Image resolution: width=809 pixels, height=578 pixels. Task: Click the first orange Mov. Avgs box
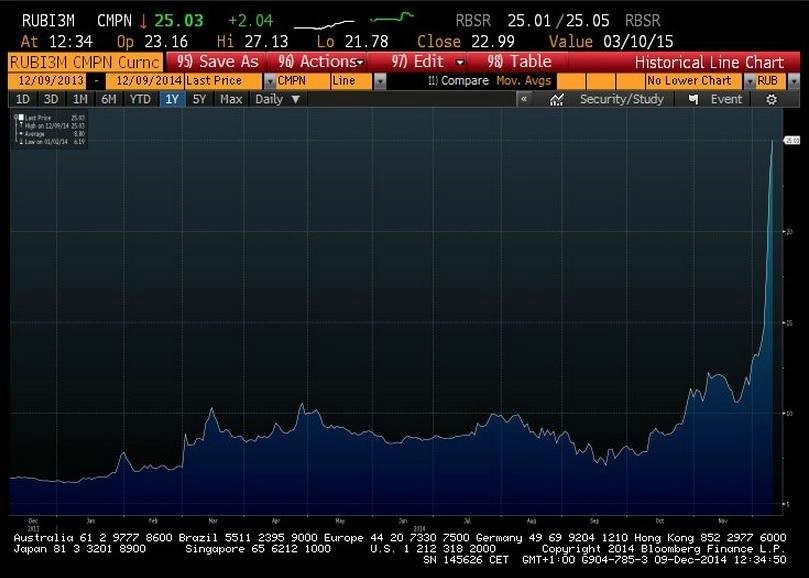point(571,82)
